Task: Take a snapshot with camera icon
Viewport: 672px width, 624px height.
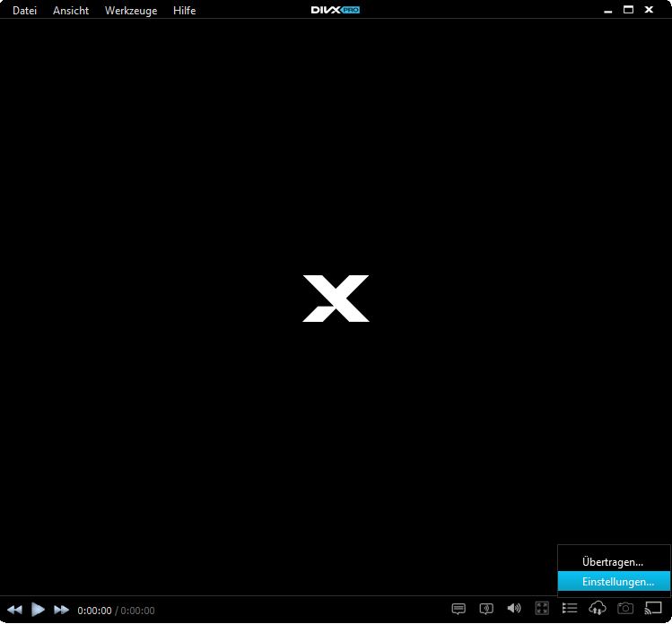Action: tap(625, 609)
